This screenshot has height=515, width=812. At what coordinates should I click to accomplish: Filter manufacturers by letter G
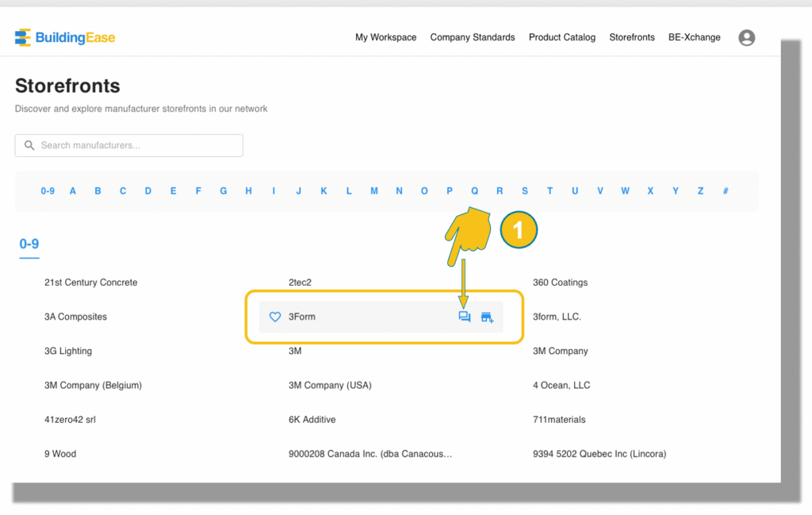pyautogui.click(x=223, y=191)
